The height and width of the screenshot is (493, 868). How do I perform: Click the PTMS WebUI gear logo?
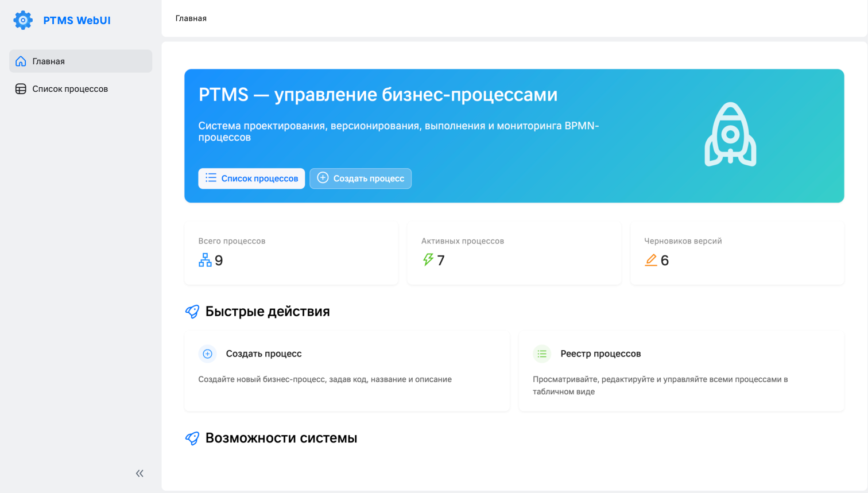pos(23,20)
